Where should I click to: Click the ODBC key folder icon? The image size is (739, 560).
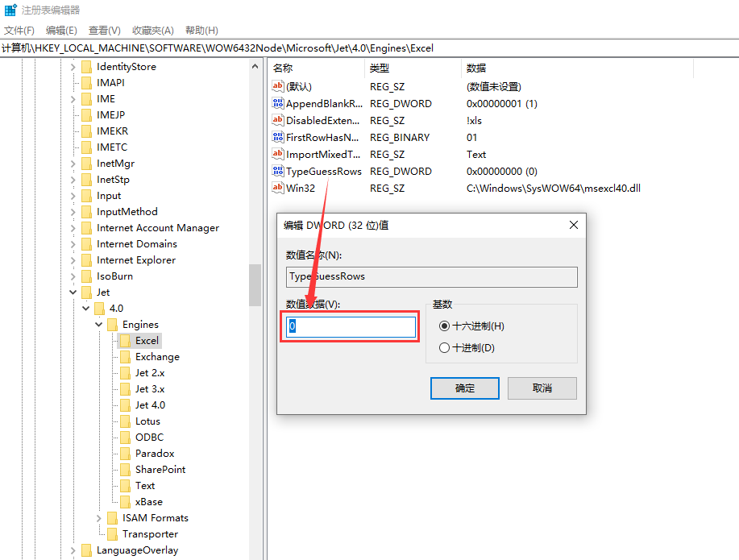[x=126, y=438]
